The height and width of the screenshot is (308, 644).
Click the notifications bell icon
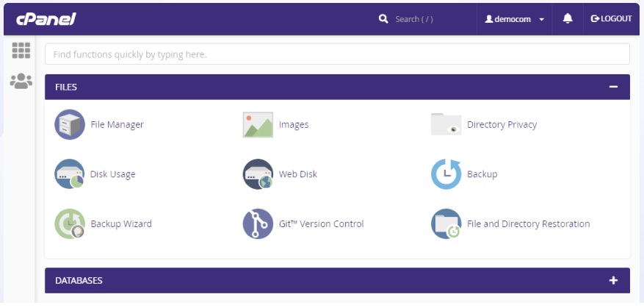[x=568, y=18]
